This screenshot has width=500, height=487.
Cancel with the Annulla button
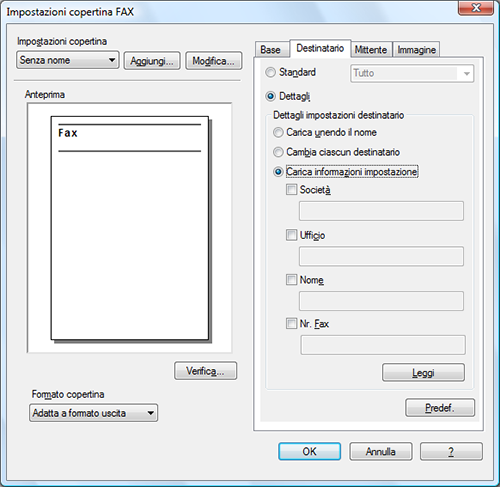point(381,451)
